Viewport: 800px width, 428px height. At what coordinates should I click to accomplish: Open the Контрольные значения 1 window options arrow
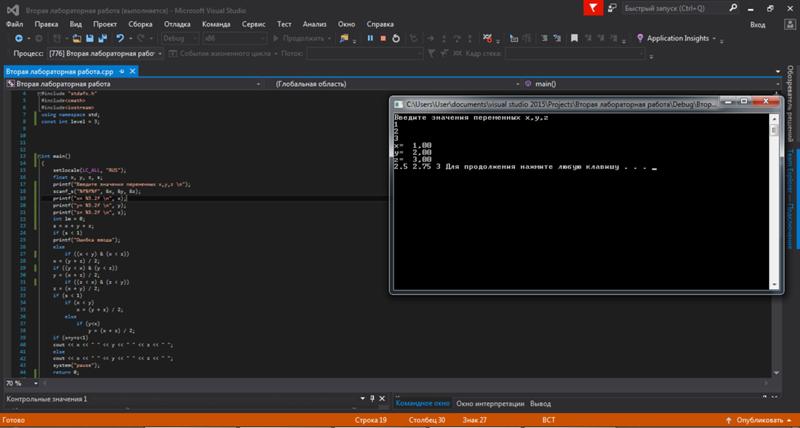[x=363, y=398]
